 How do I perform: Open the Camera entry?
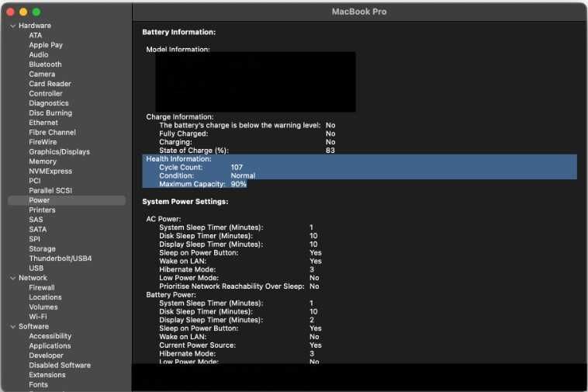click(x=42, y=75)
